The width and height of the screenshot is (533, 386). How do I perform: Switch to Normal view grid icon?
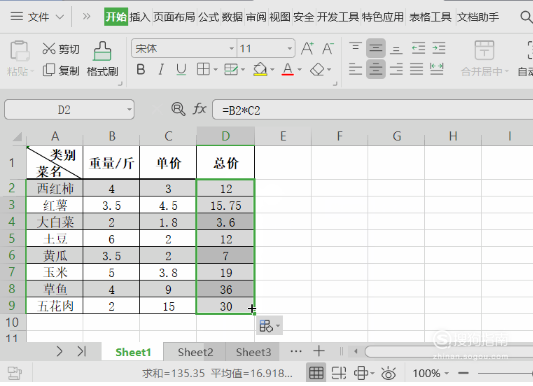tap(316, 373)
